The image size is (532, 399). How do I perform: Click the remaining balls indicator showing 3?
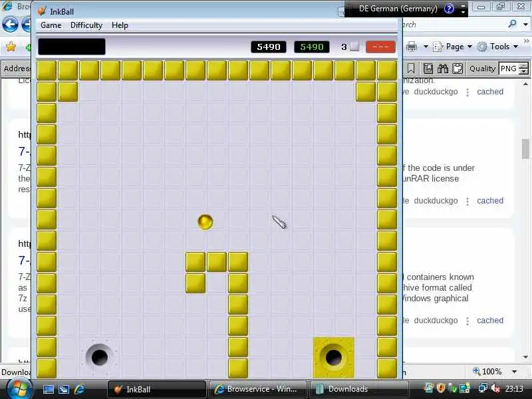pyautogui.click(x=350, y=47)
